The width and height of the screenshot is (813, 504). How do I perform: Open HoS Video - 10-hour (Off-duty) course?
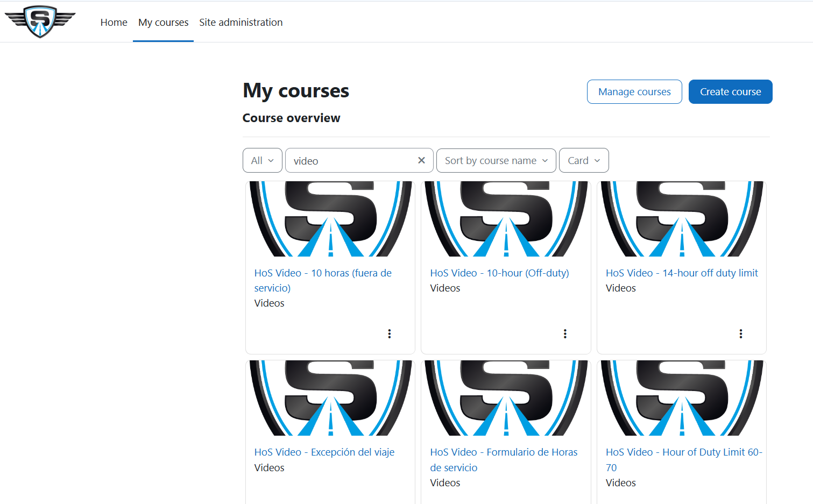click(x=499, y=273)
